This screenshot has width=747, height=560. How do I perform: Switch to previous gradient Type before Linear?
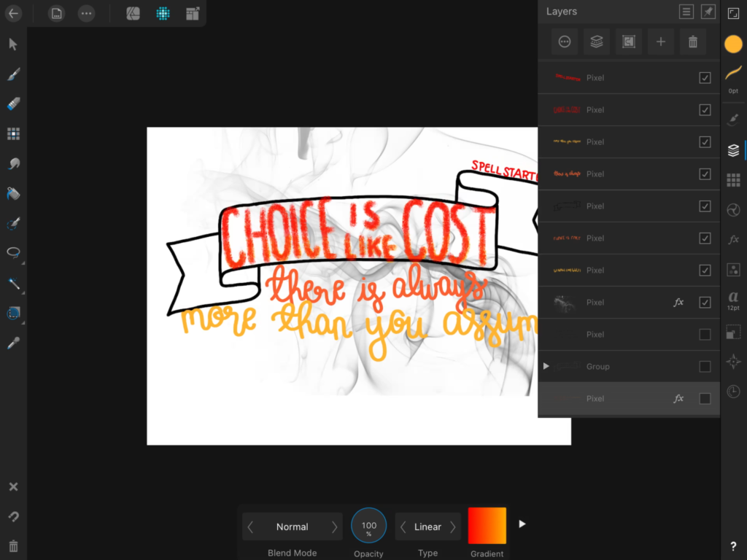403,526
